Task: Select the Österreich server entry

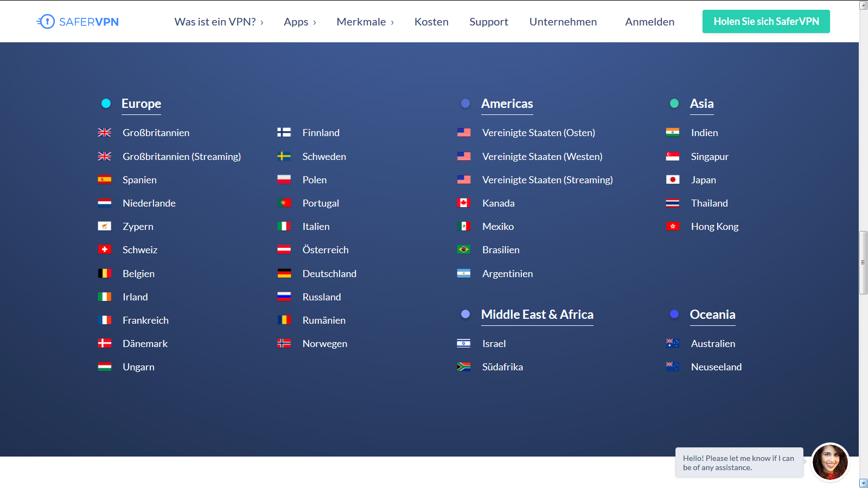Action: coord(325,249)
